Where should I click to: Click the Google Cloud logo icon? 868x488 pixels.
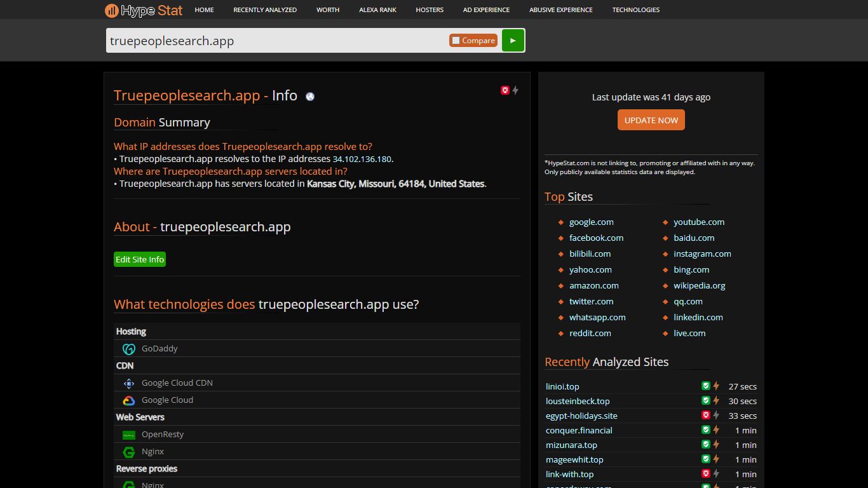click(129, 400)
